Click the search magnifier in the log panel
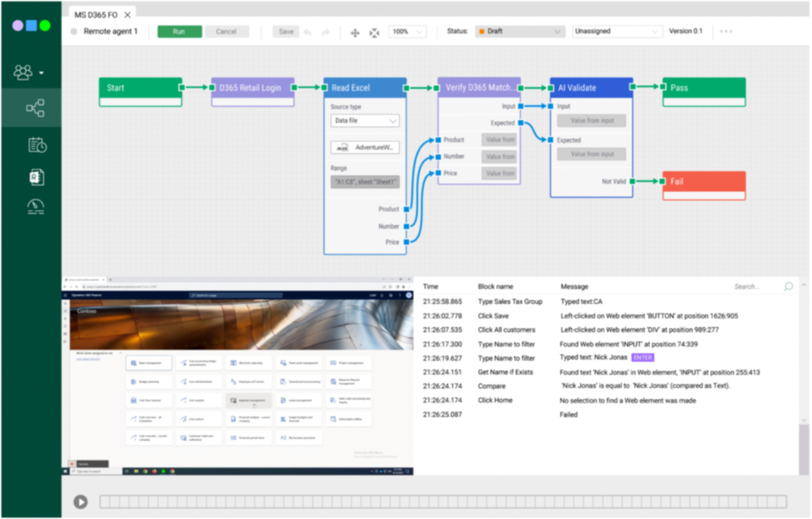This screenshot has height=519, width=812. (x=788, y=286)
